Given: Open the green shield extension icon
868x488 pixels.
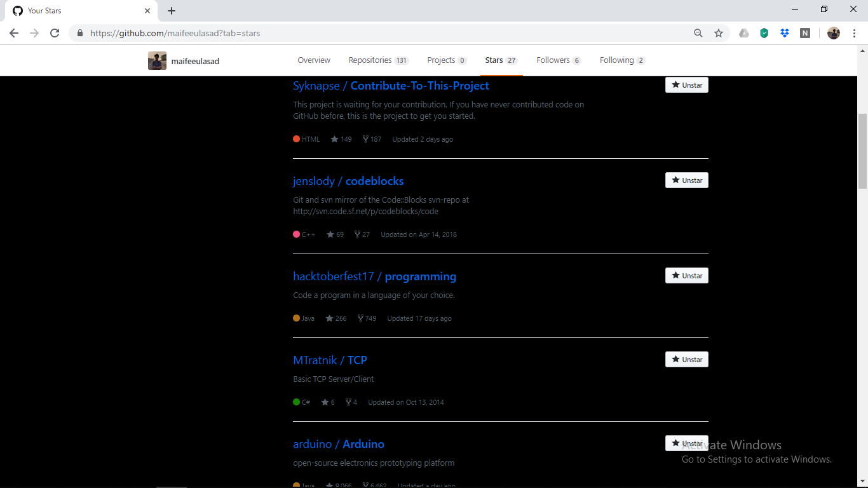Looking at the screenshot, I should click(x=764, y=33).
